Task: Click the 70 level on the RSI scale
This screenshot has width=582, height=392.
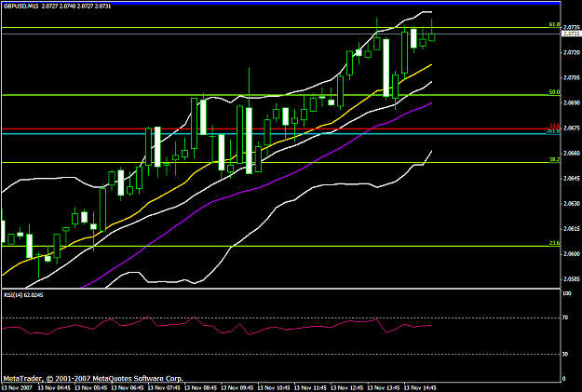Action: tap(565, 318)
